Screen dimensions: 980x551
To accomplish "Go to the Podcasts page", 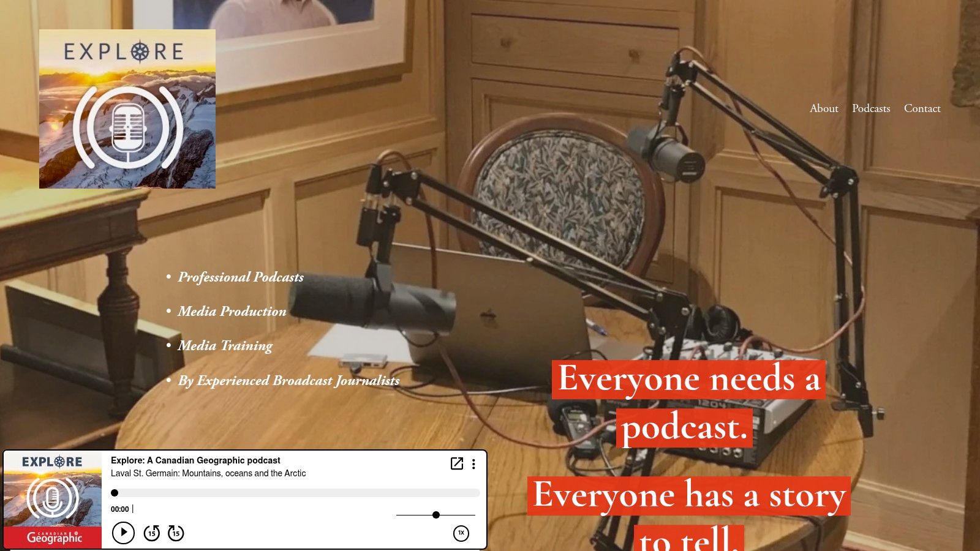I will (x=871, y=108).
